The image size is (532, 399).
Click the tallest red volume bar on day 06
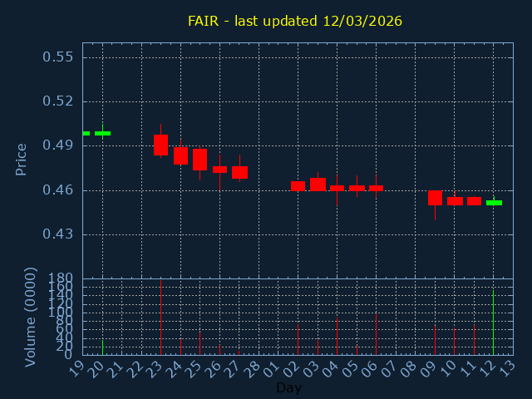click(376, 334)
